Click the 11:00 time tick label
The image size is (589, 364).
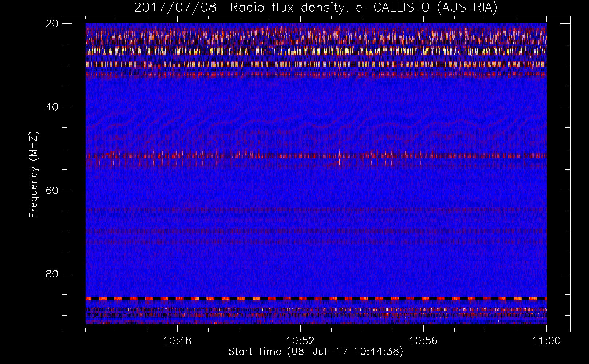click(x=546, y=341)
